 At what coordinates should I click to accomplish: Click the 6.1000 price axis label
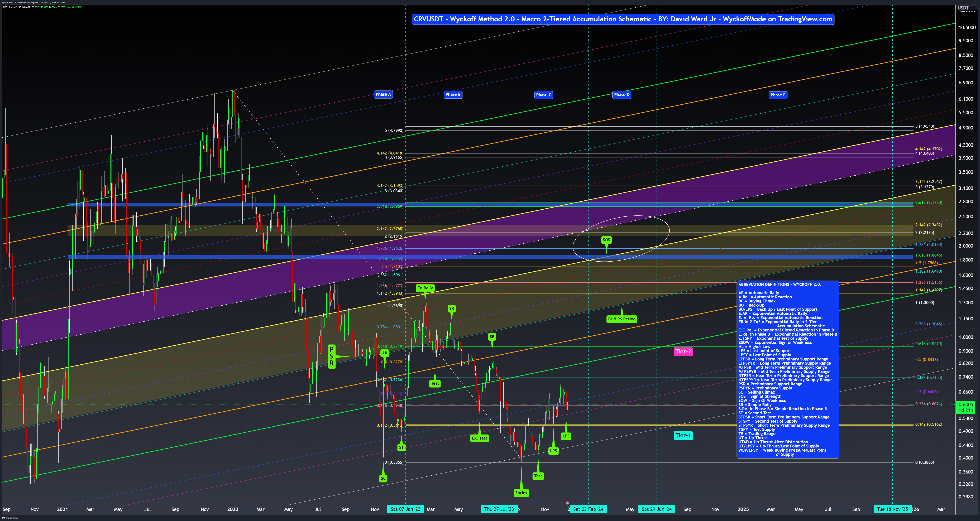click(966, 99)
